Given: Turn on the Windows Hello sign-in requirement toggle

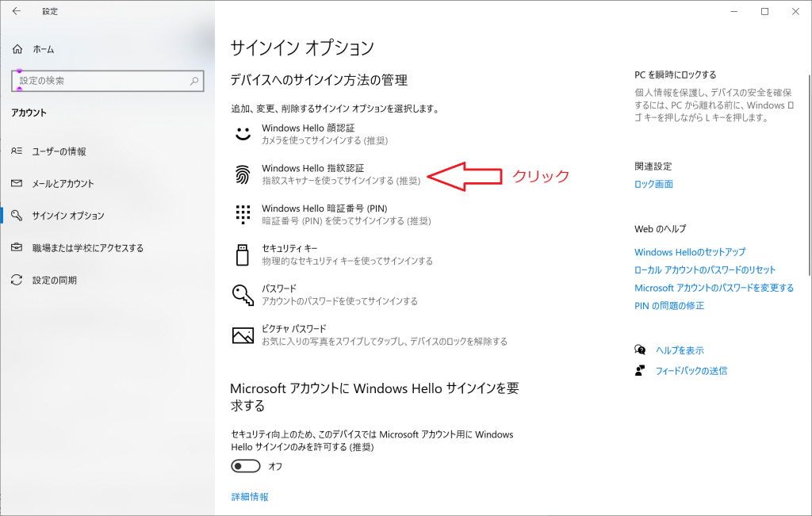Looking at the screenshot, I should 246,466.
